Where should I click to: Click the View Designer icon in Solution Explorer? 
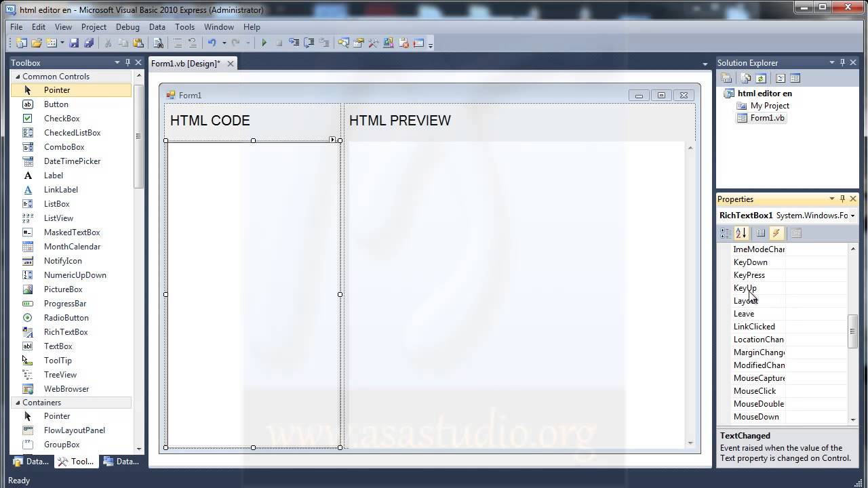click(795, 79)
